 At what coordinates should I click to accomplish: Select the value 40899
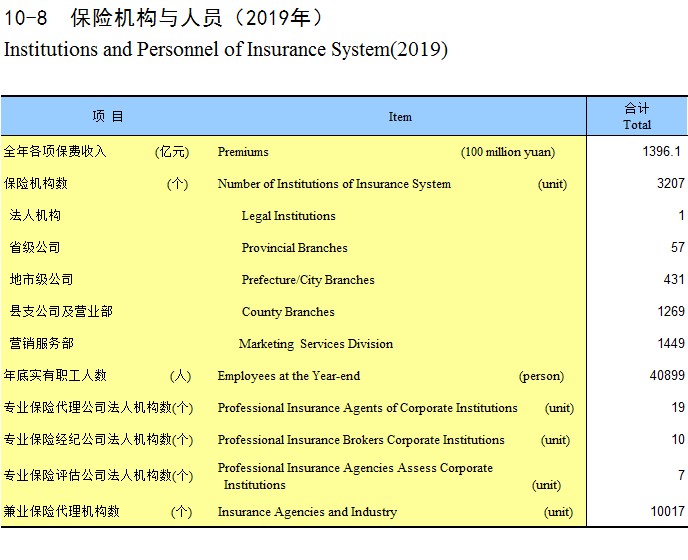[x=667, y=376]
